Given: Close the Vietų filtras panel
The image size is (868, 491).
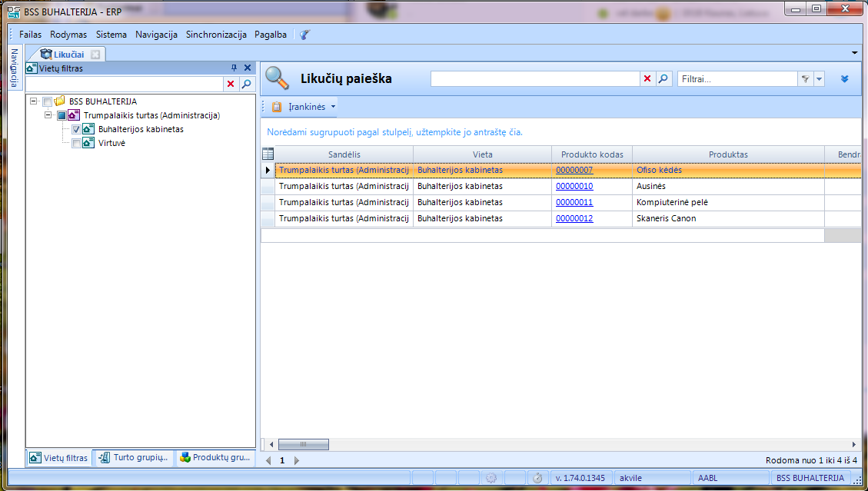Looking at the screenshot, I should pyautogui.click(x=248, y=68).
